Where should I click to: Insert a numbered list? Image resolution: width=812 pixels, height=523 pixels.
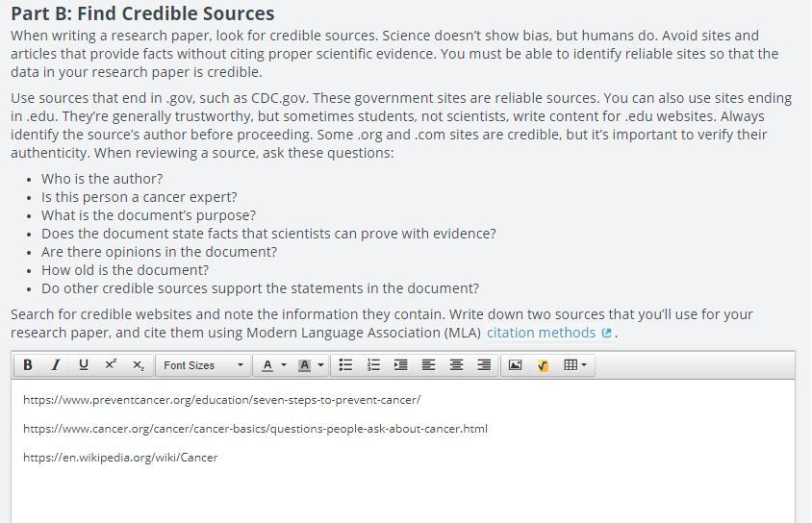point(374,365)
